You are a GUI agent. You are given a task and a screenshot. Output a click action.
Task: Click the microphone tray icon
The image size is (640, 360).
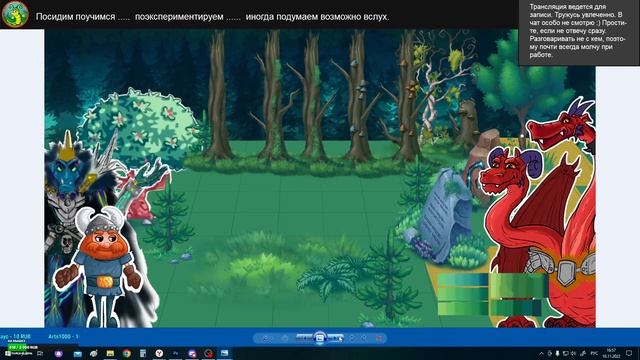(x=557, y=353)
